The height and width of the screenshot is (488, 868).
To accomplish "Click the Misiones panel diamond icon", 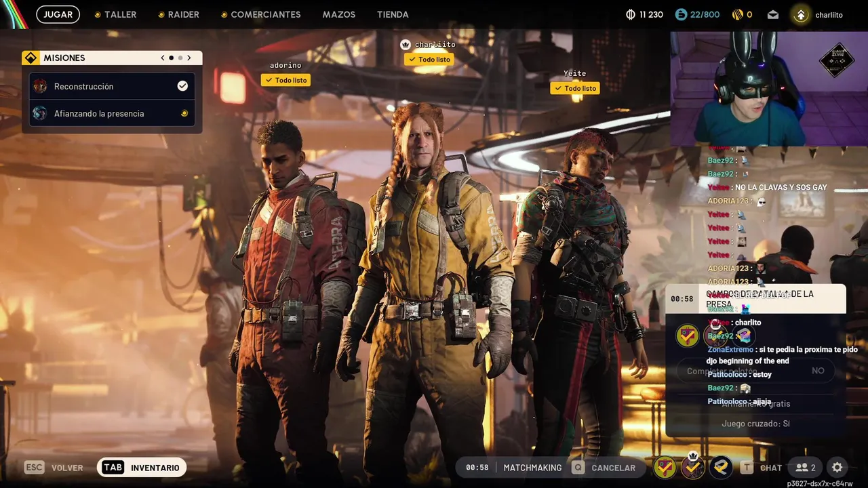I will 31,58.
